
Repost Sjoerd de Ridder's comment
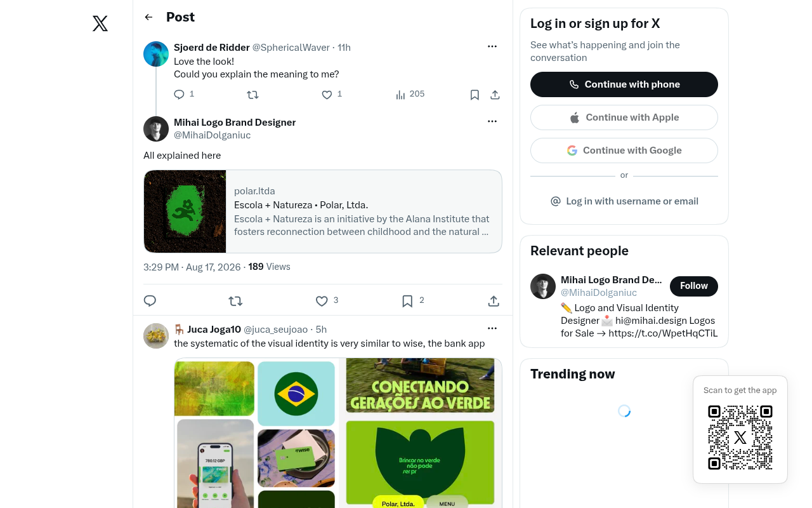[252, 95]
